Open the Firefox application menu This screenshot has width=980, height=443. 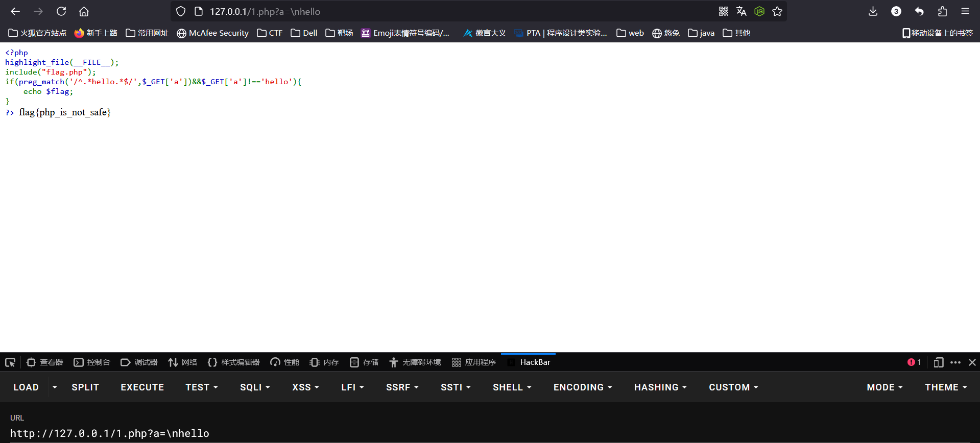965,11
